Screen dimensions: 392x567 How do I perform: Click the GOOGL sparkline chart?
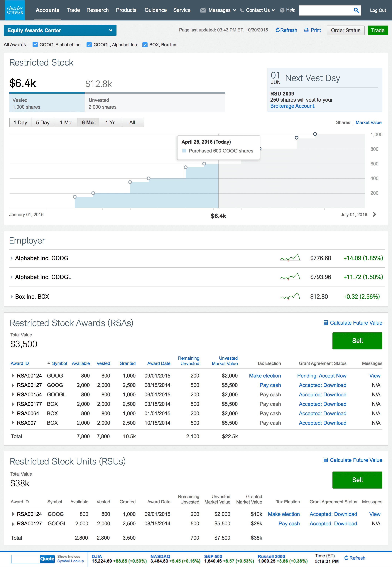point(290,277)
